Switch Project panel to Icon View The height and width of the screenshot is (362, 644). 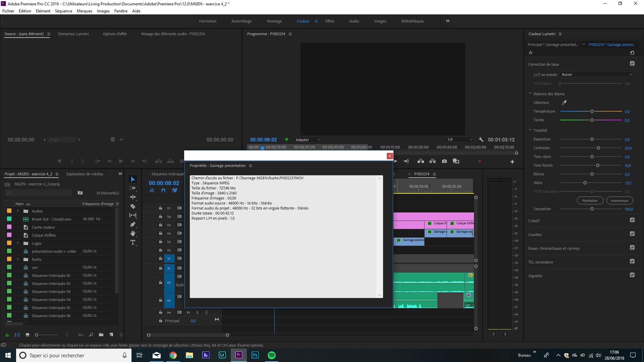click(28, 335)
